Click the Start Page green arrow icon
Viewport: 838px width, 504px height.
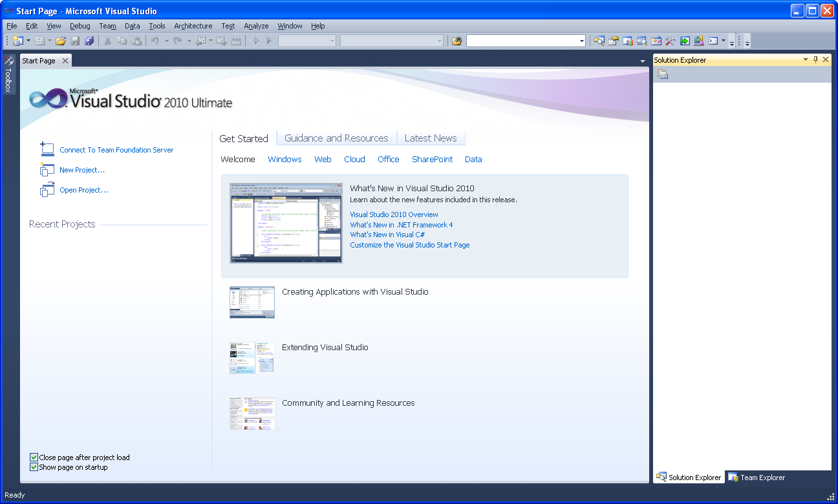685,41
